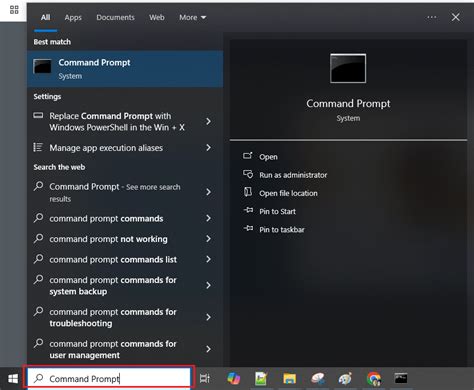Choose Pin to taskbar
The height and width of the screenshot is (390, 474).
point(282,230)
